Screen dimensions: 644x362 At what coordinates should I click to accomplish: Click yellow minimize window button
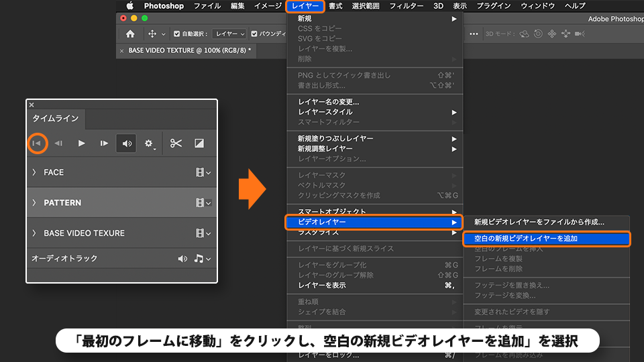tap(134, 18)
